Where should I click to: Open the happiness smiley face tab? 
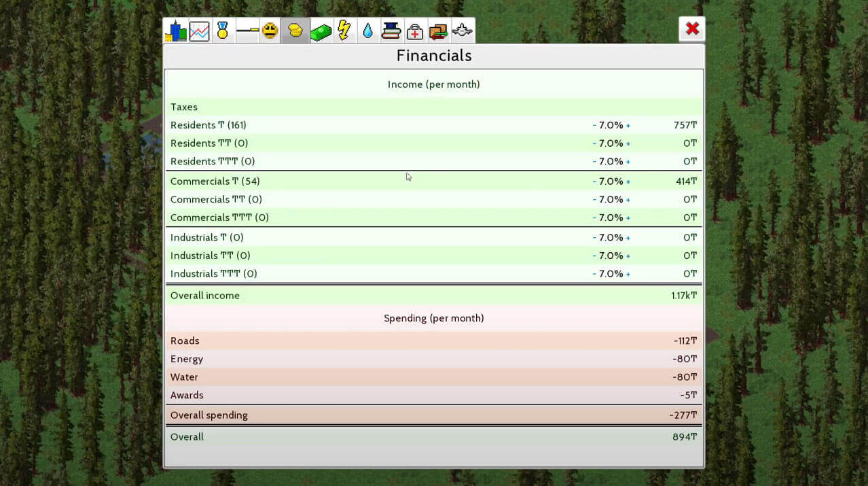pos(270,31)
